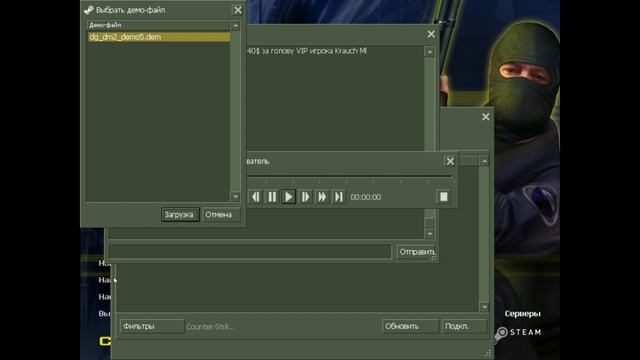Stop the demo playback

(444, 197)
